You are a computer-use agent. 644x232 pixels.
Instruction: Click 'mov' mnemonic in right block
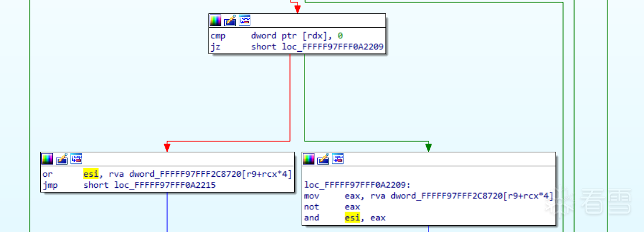click(312, 196)
